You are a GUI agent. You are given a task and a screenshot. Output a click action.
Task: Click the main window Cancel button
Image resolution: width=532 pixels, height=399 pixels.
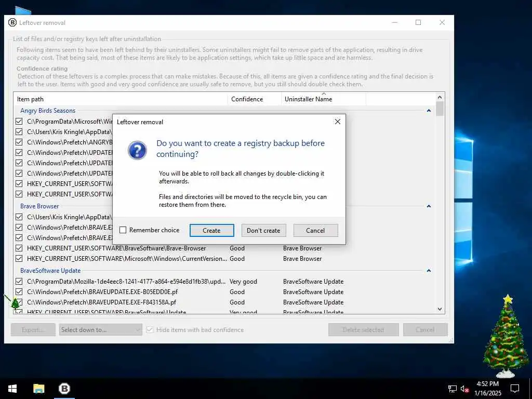[425, 330]
